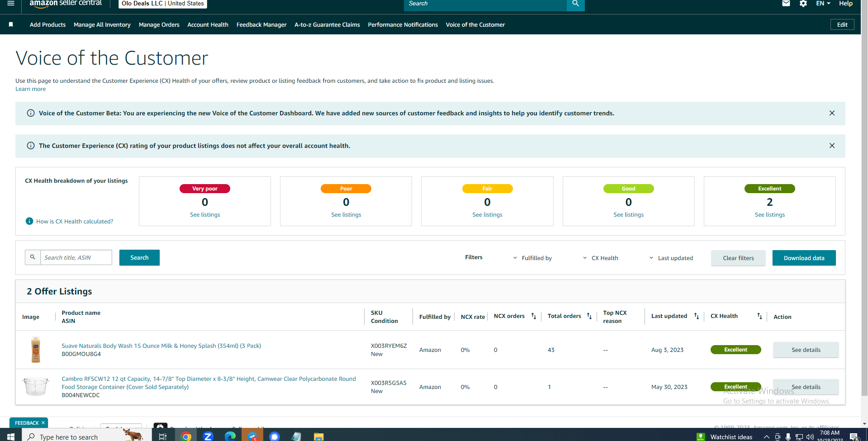The height and width of the screenshot is (441, 868).
Task: See listings under Excellent
Action: coord(769,215)
